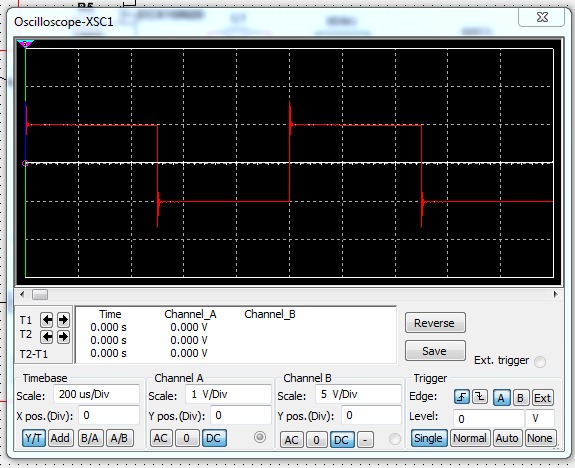The image size is (575, 468).
Task: Set Channel B coupling to AC
Action: (x=292, y=440)
